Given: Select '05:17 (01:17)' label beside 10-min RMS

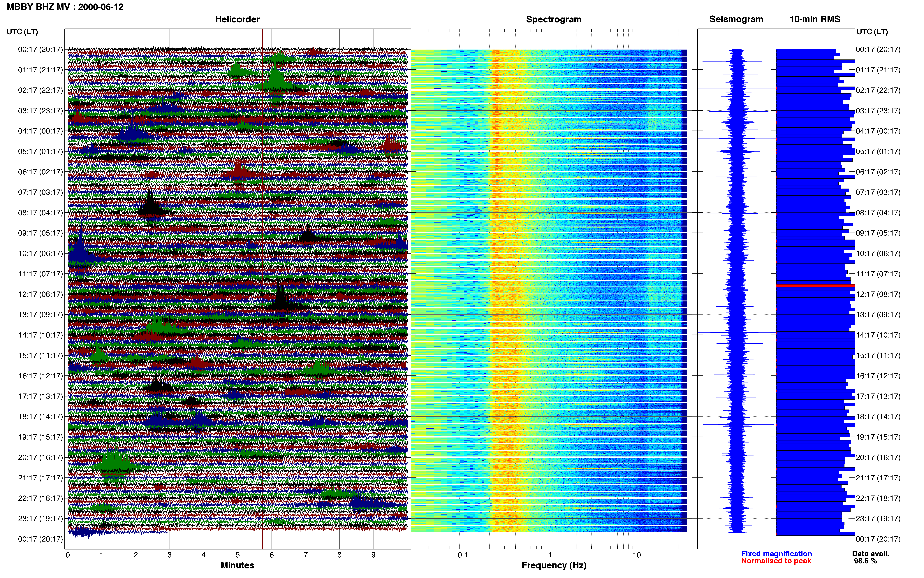Looking at the screenshot, I should (878, 151).
